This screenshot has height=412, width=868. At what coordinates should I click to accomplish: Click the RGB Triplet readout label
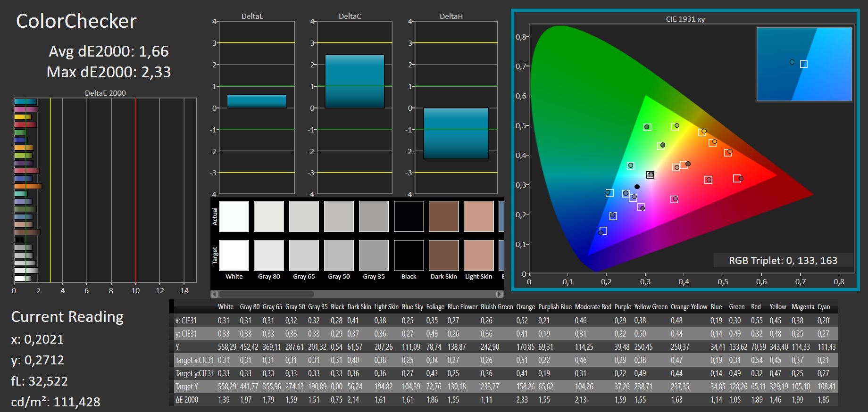coord(783,261)
